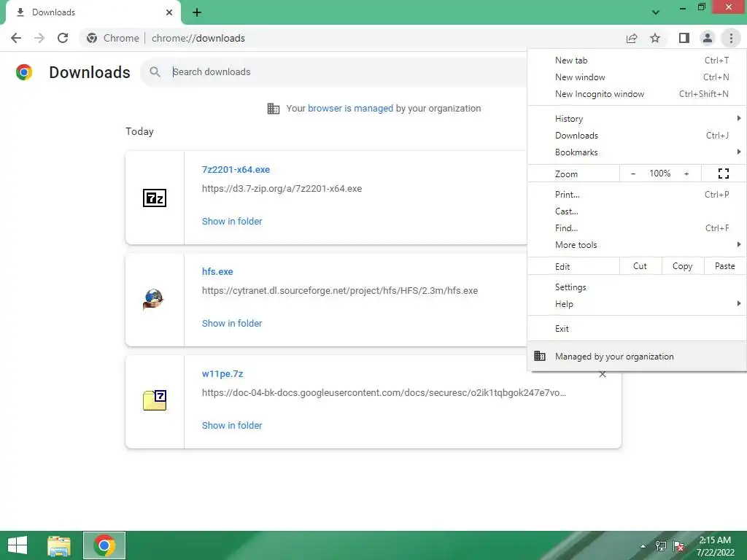Screen dimensions: 747x560
Task: Select New tab menu item
Action: [637, 61]
